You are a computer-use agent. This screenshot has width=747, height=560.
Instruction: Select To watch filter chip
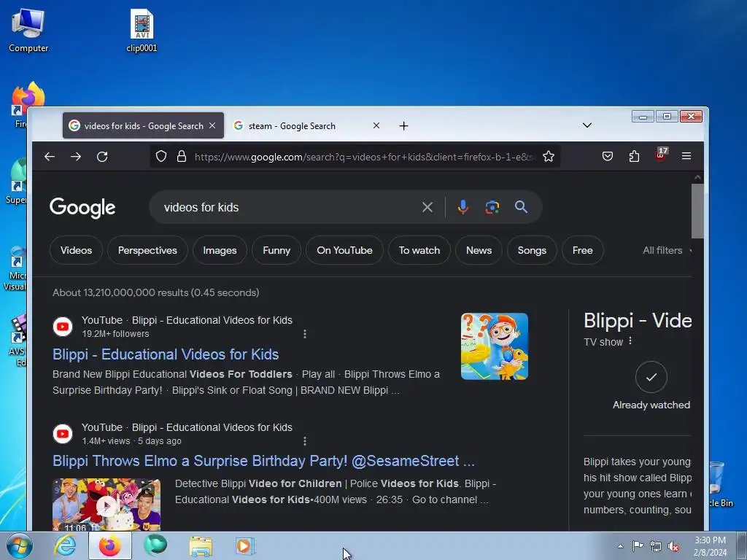(x=419, y=250)
